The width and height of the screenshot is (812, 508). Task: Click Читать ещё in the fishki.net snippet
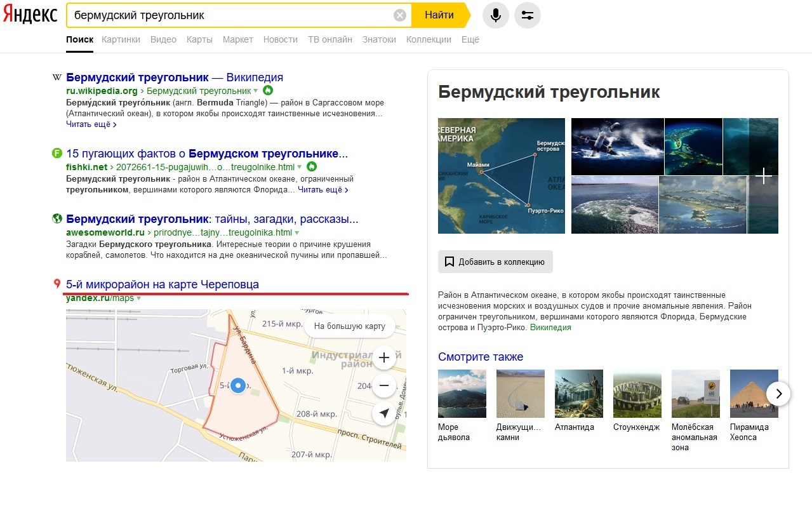coord(323,190)
